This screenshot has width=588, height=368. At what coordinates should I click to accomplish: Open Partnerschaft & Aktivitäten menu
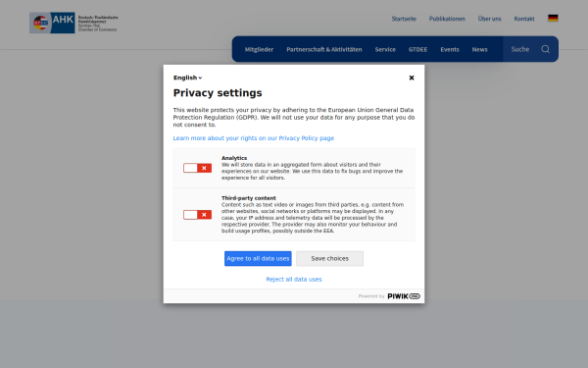click(x=324, y=50)
